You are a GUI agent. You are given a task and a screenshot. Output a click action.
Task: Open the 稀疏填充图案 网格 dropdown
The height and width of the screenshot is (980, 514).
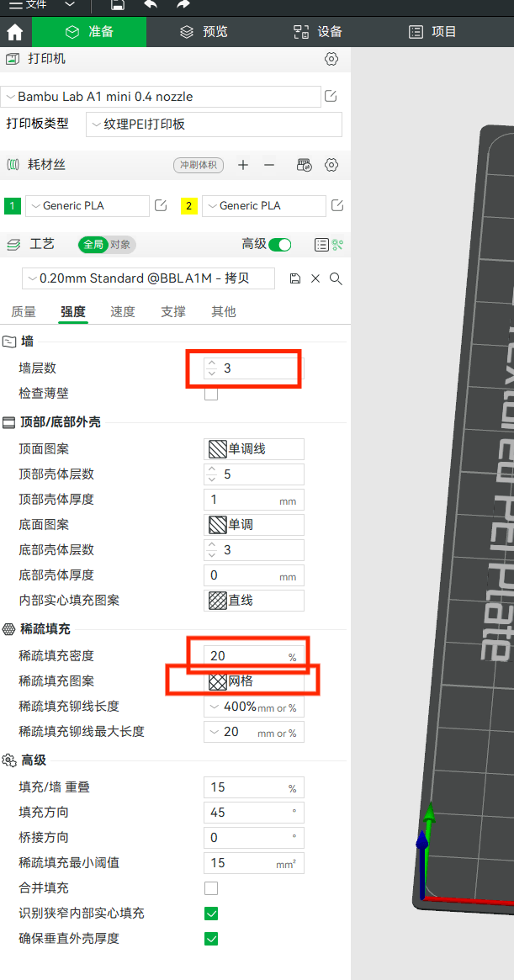point(254,682)
